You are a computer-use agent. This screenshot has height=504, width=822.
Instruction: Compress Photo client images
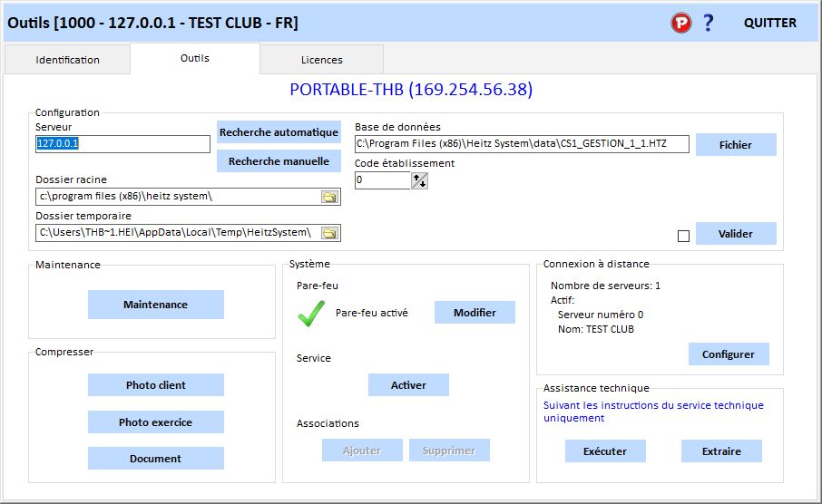pos(156,385)
